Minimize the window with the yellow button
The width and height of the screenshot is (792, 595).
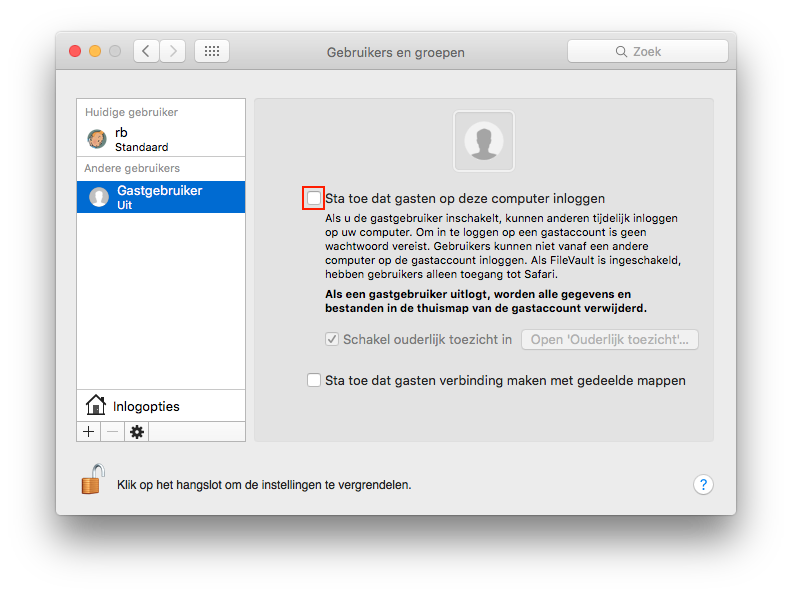click(x=95, y=51)
